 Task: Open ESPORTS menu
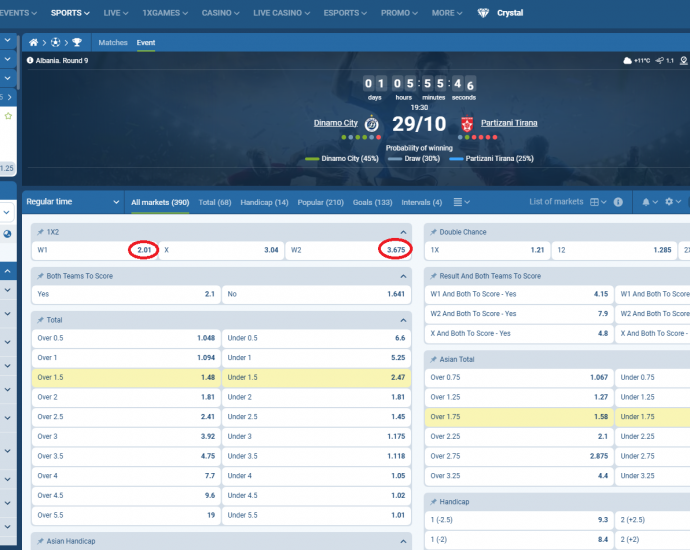point(345,13)
